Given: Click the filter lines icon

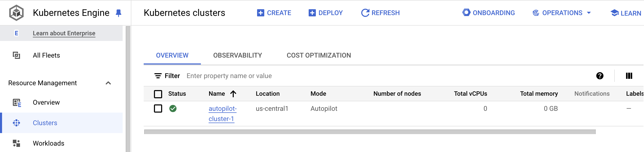Looking at the screenshot, I should tap(158, 76).
